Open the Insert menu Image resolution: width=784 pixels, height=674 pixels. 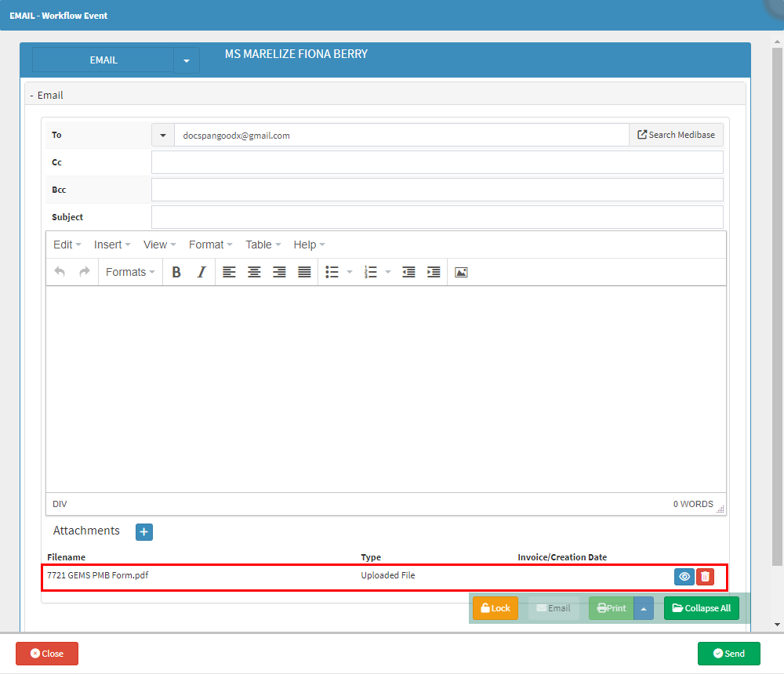(x=112, y=245)
